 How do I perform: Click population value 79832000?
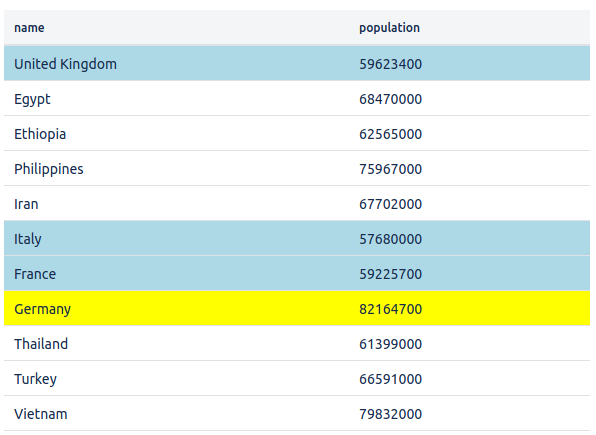(x=390, y=414)
